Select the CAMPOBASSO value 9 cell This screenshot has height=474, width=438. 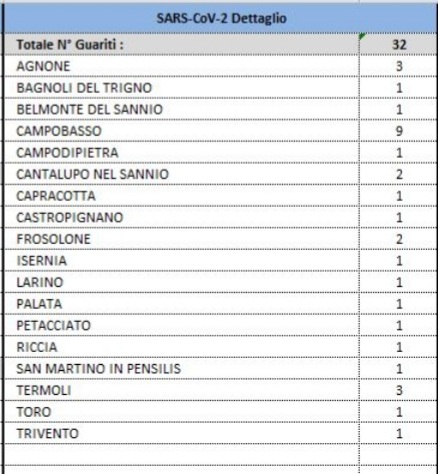click(x=399, y=131)
